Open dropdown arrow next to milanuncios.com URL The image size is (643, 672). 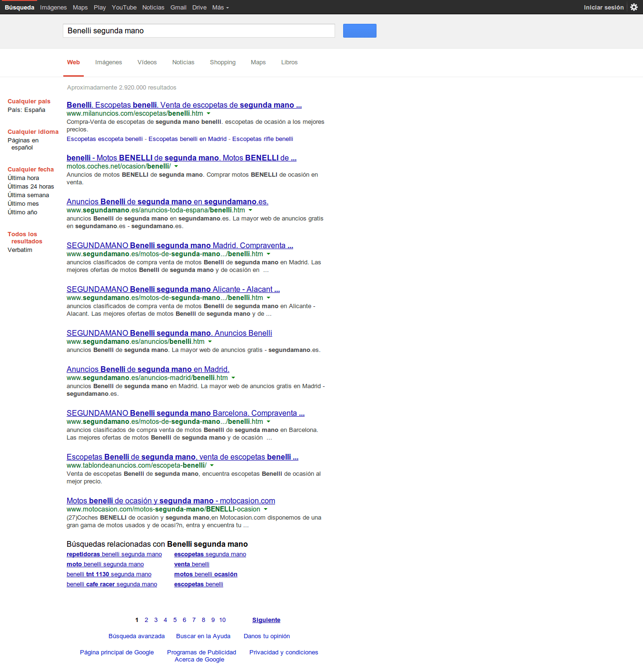tap(208, 113)
